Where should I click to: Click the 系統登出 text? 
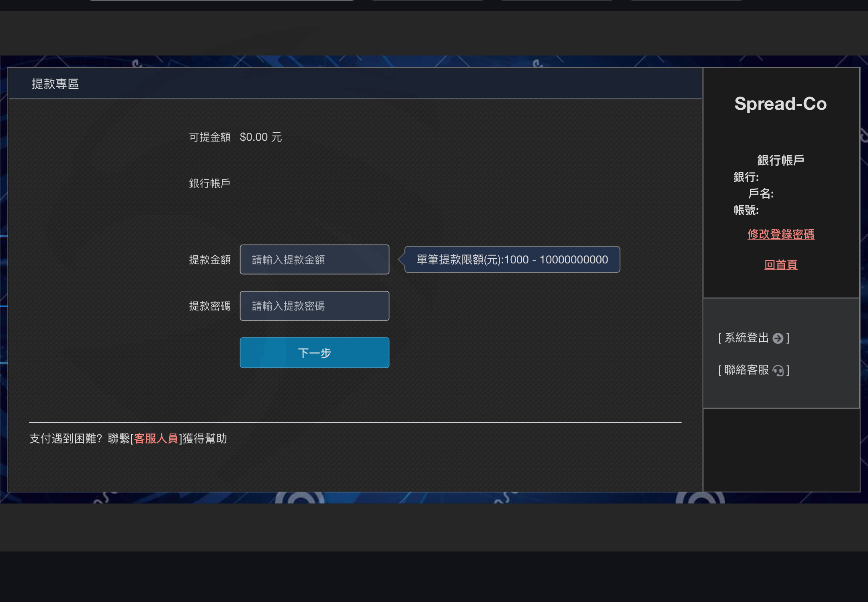pos(746,338)
